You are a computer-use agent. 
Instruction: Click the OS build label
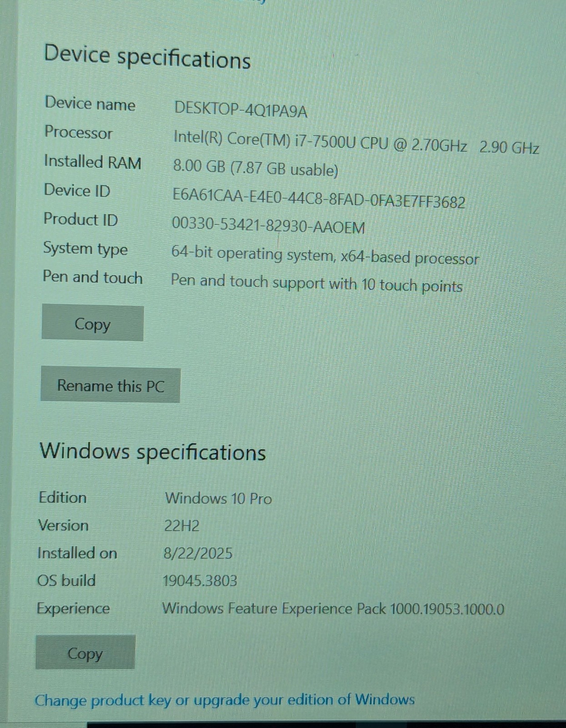(x=66, y=581)
